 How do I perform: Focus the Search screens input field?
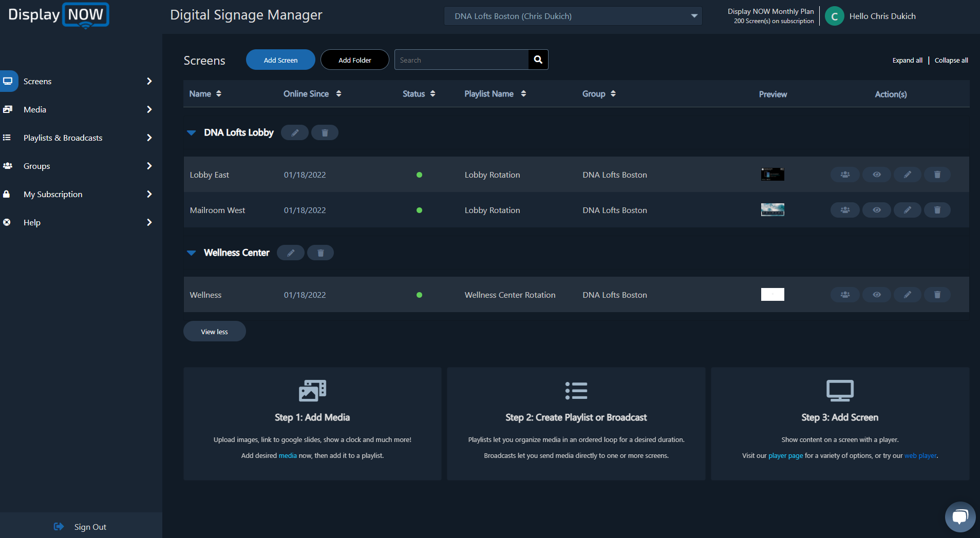click(461, 60)
